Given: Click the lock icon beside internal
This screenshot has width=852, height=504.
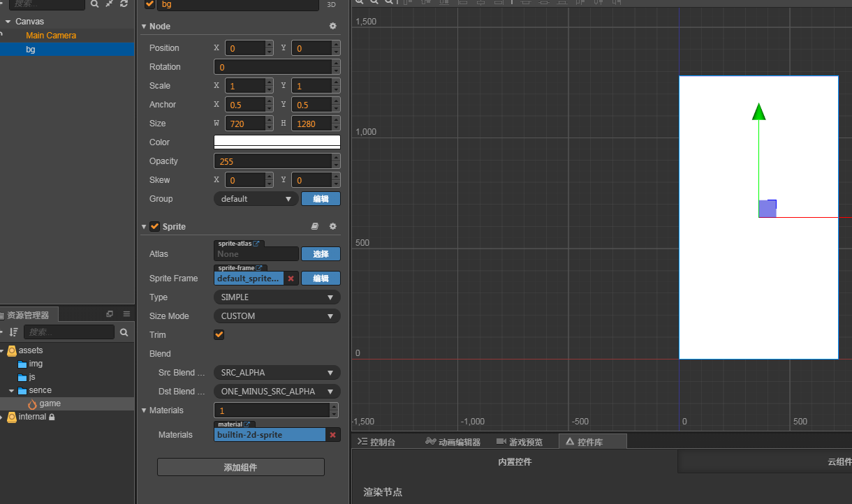Looking at the screenshot, I should pos(52,417).
